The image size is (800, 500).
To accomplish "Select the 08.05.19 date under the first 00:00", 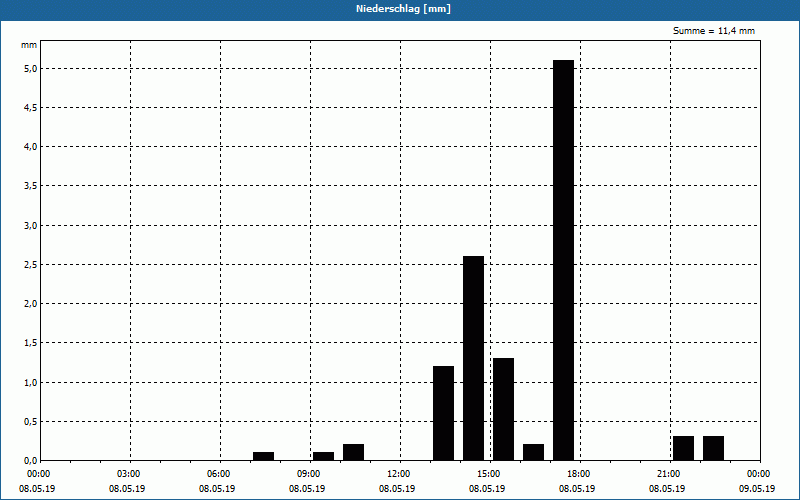I will (37, 489).
